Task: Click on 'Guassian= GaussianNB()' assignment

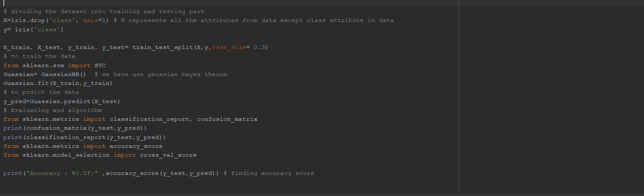Action: (45, 74)
